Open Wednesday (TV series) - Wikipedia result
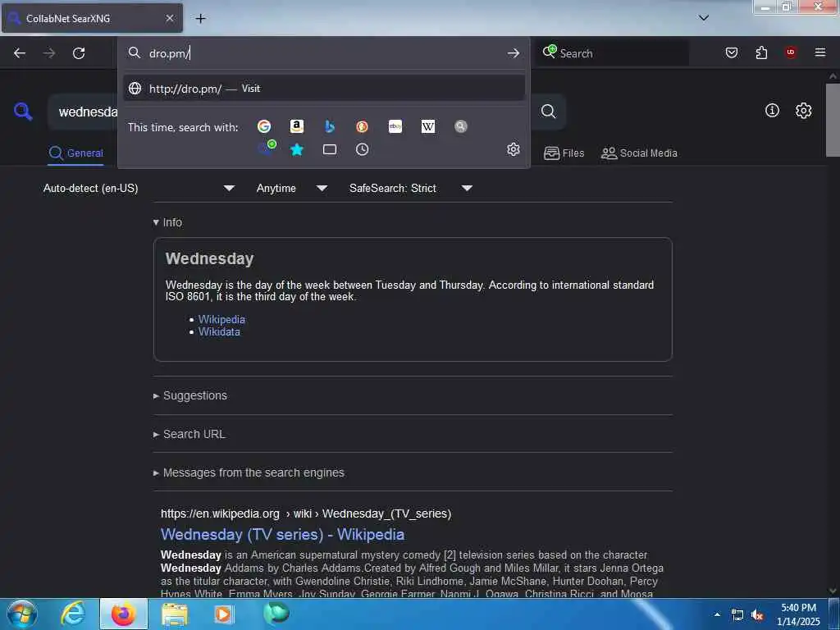The height and width of the screenshot is (630, 840). click(282, 534)
